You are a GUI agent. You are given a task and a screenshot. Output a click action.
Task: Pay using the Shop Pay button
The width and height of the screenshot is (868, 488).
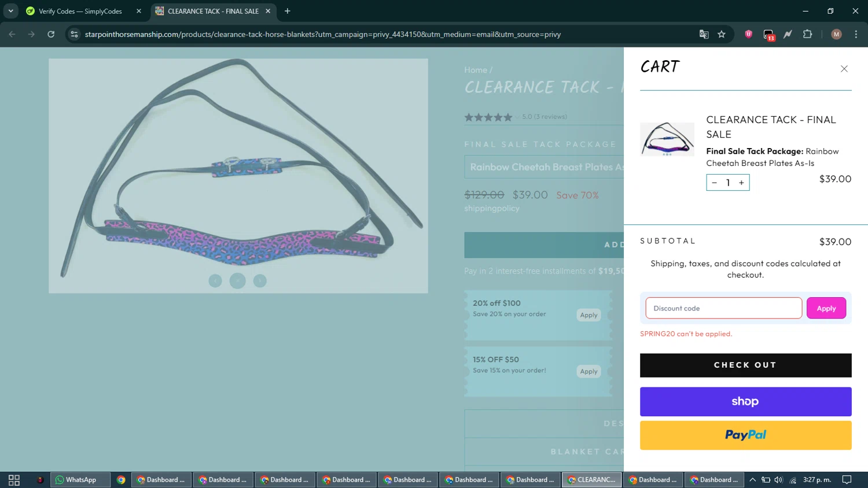pyautogui.click(x=745, y=402)
